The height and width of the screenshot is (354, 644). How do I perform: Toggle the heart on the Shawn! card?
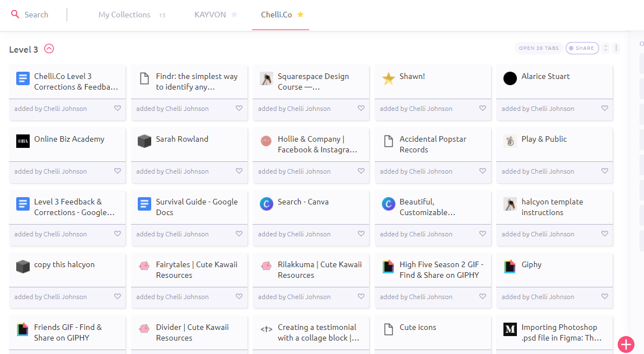coord(483,109)
